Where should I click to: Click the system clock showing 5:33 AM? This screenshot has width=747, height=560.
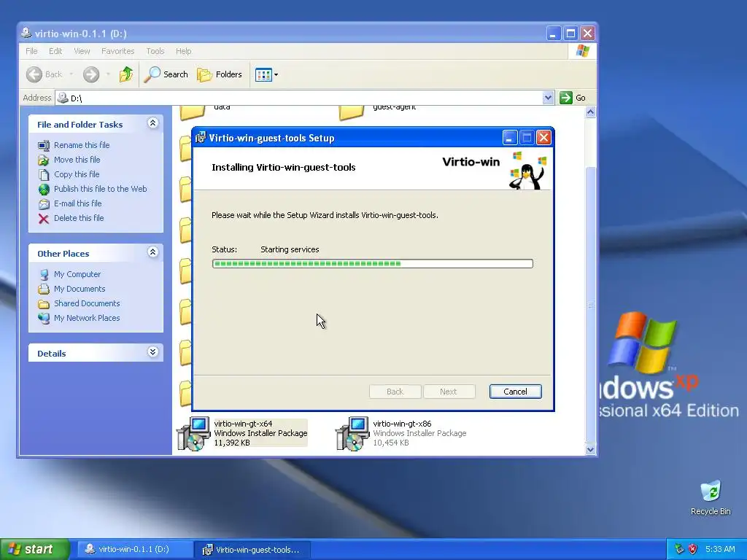(x=720, y=549)
